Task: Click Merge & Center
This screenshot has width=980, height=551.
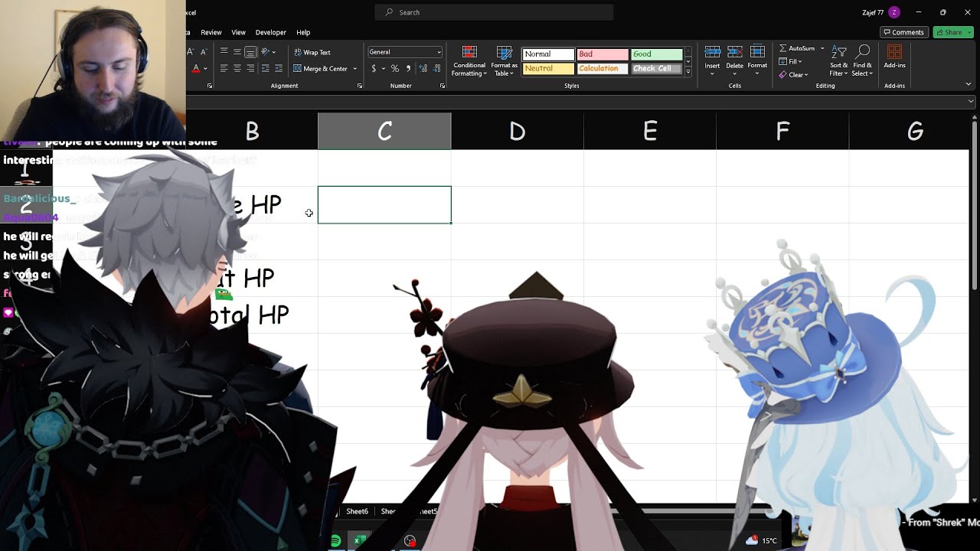Action: (x=321, y=69)
